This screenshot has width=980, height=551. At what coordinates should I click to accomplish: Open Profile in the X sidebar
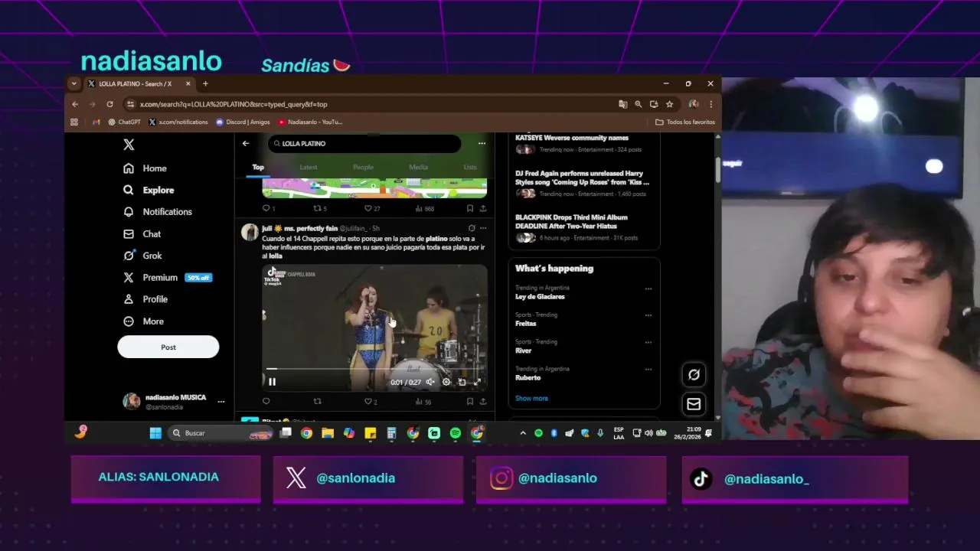click(145, 299)
